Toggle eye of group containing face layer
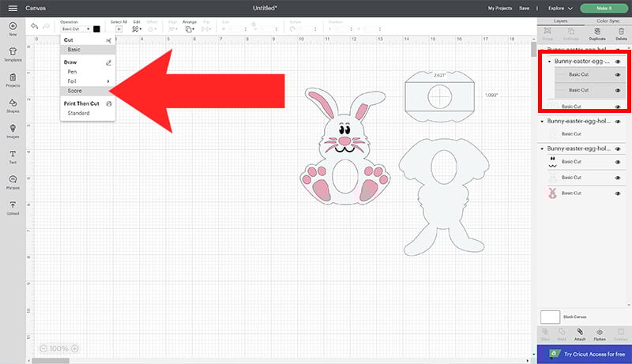632x364 pixels. (x=618, y=149)
